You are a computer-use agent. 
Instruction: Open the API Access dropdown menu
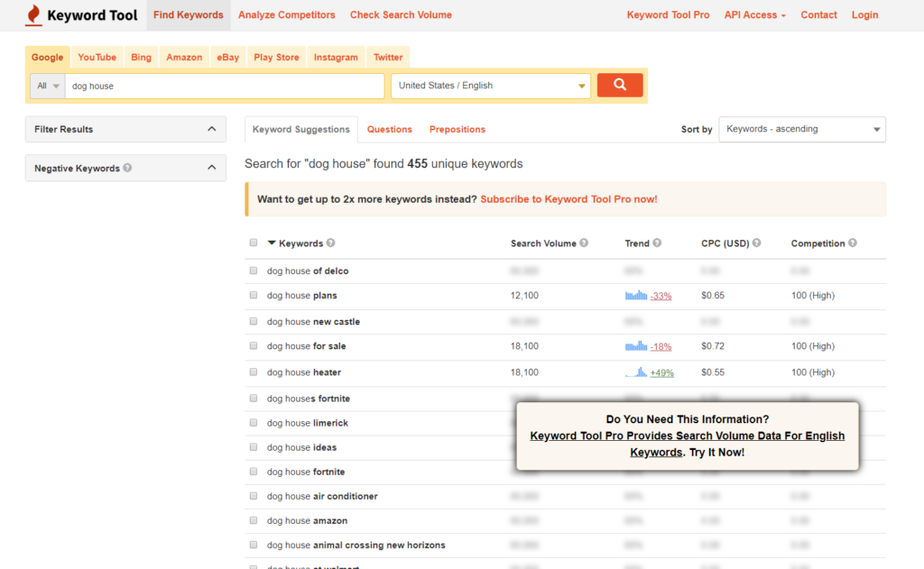(x=755, y=14)
